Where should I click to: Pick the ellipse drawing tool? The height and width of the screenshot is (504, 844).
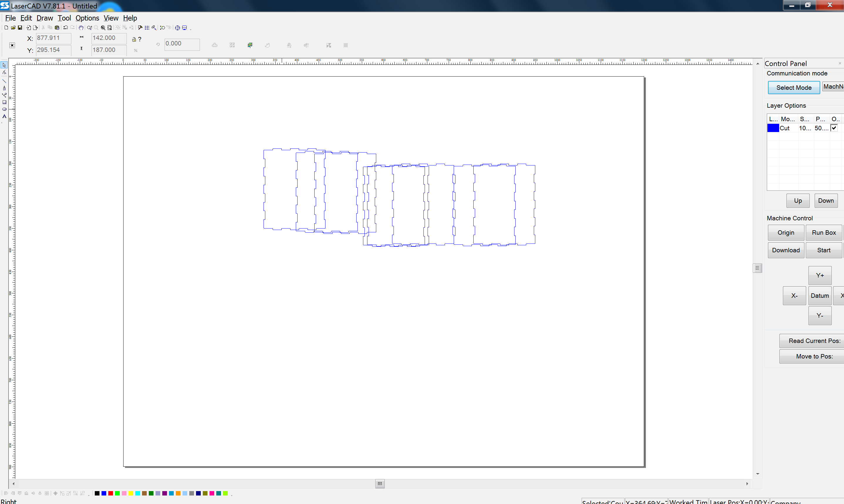(x=4, y=109)
